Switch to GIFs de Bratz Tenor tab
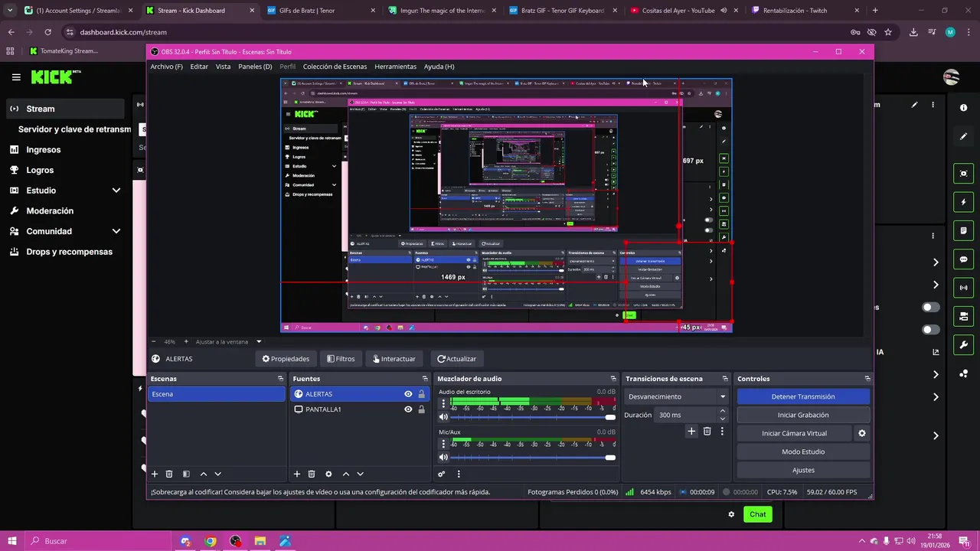980x551 pixels. (x=322, y=11)
